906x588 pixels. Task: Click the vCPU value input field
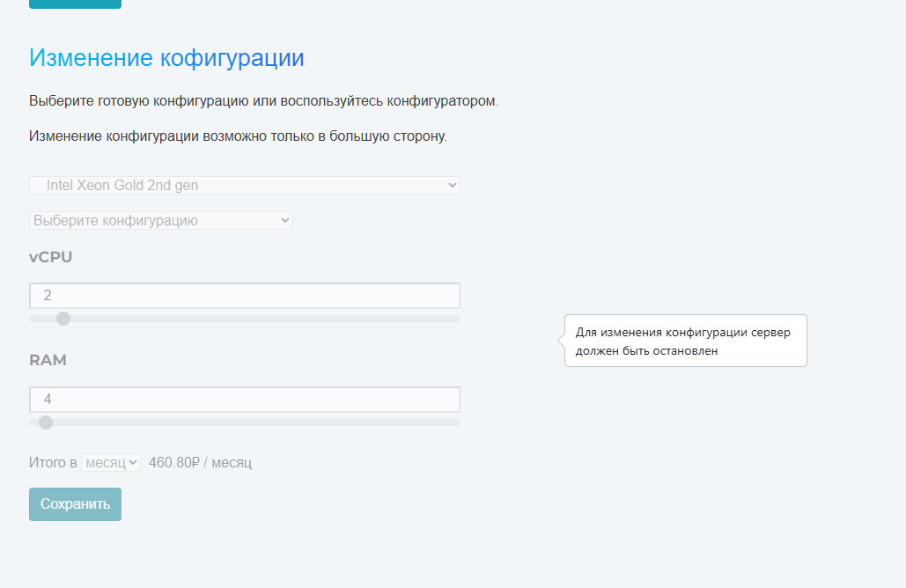245,296
